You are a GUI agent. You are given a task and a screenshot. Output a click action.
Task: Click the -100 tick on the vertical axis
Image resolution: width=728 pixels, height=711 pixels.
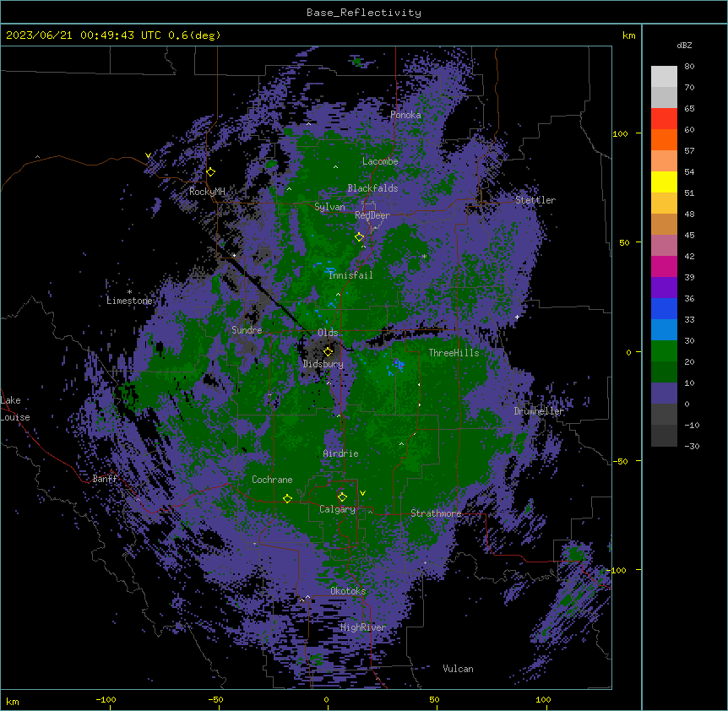point(617,570)
